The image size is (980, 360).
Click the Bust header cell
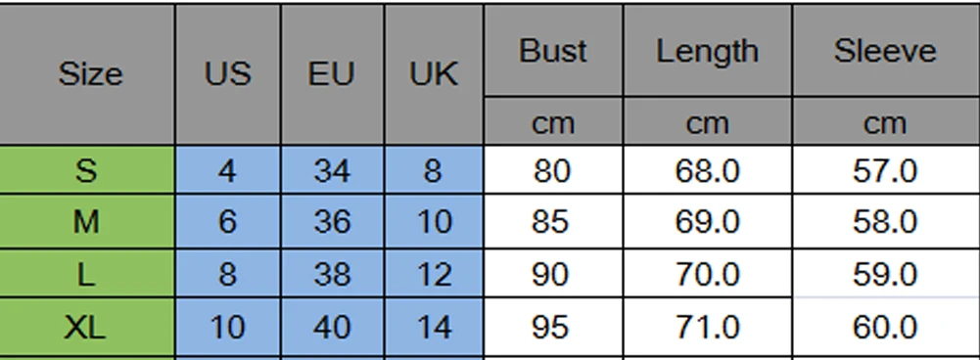(x=553, y=51)
